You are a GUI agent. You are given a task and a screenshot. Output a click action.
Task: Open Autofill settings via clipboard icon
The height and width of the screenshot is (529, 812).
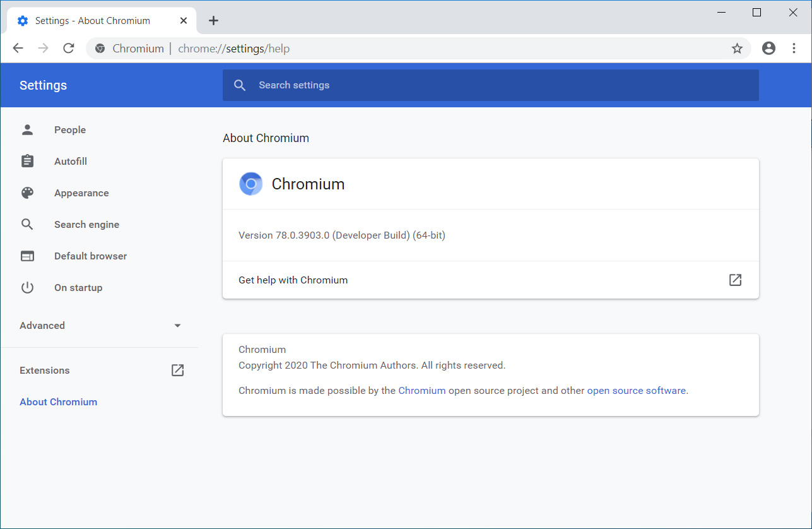coord(27,161)
